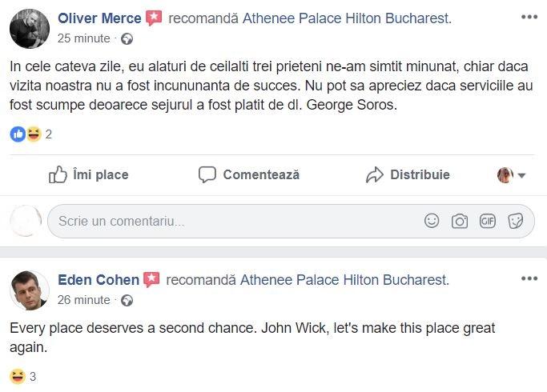Open the GIF picker in comment box
The width and height of the screenshot is (547, 392).
(x=488, y=221)
